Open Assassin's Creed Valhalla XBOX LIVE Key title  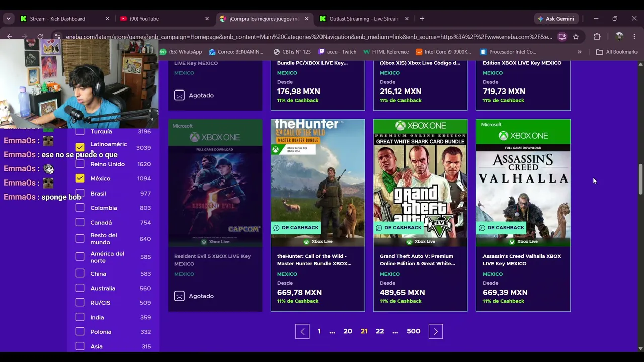(x=522, y=260)
